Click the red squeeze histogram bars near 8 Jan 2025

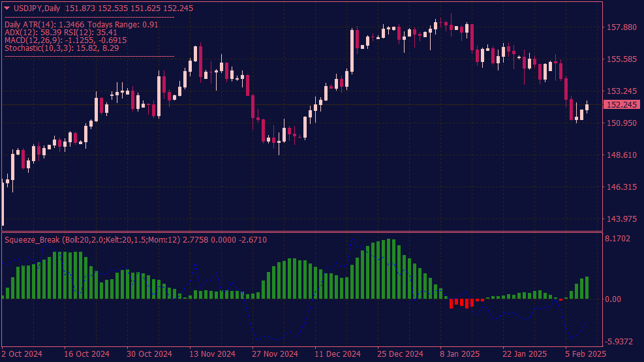[467, 303]
